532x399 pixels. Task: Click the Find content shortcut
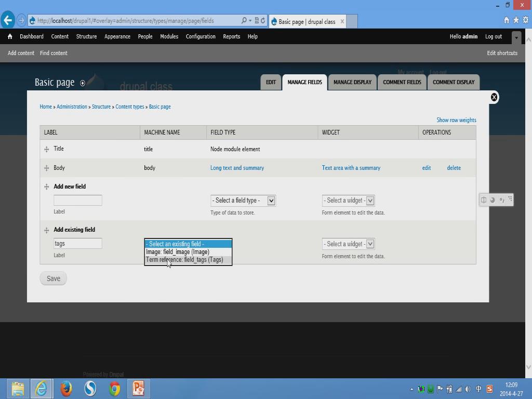[x=54, y=53]
